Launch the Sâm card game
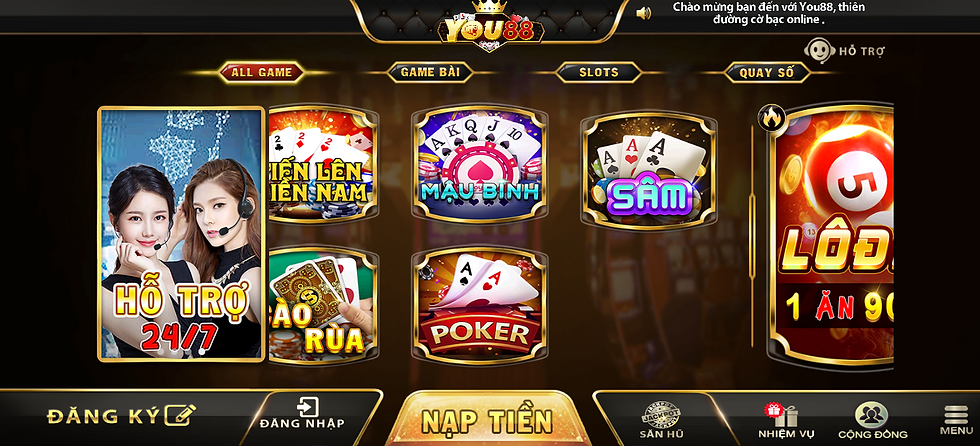980x446 pixels. tap(649, 170)
